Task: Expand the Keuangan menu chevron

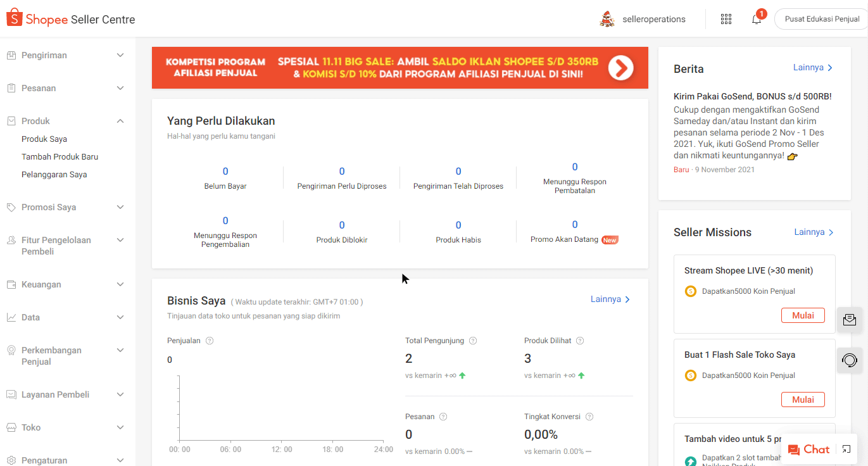Action: 120,285
